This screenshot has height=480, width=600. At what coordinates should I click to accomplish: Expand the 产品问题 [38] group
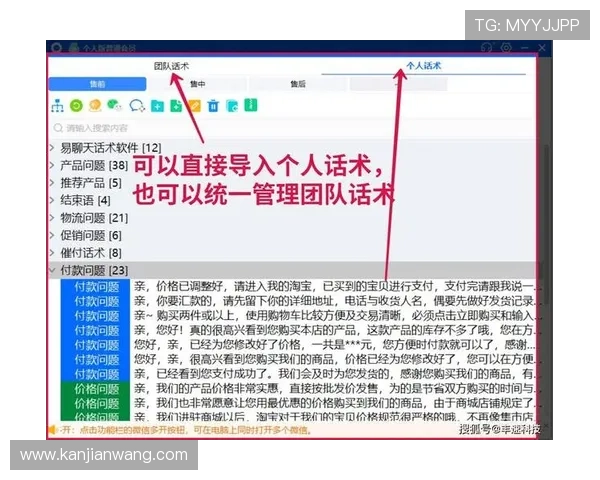pos(52,165)
